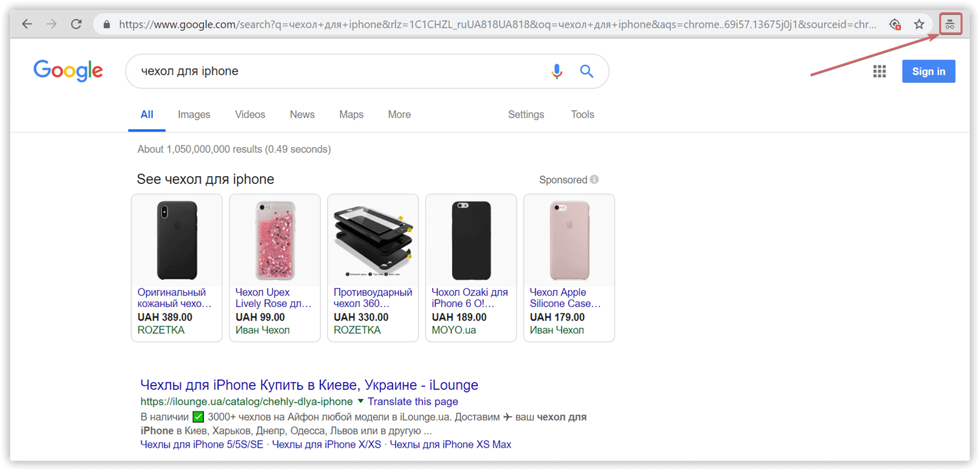This screenshot has height=471, width=980.
Task: Click the Translate this page link
Action: pos(413,402)
